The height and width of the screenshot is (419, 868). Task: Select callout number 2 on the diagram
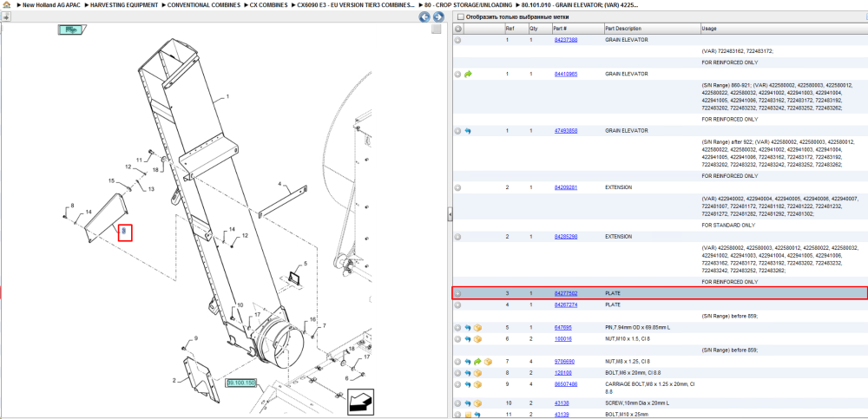[174, 380]
